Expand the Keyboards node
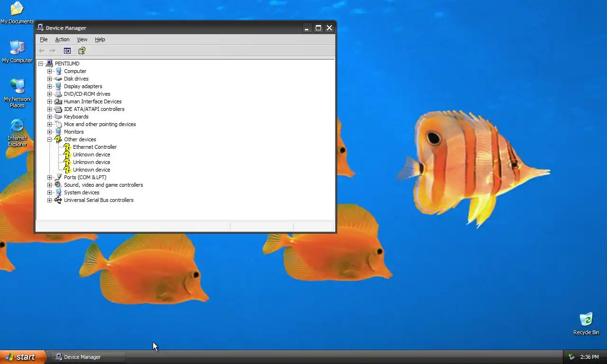Image resolution: width=607 pixels, height=364 pixels. pos(49,117)
